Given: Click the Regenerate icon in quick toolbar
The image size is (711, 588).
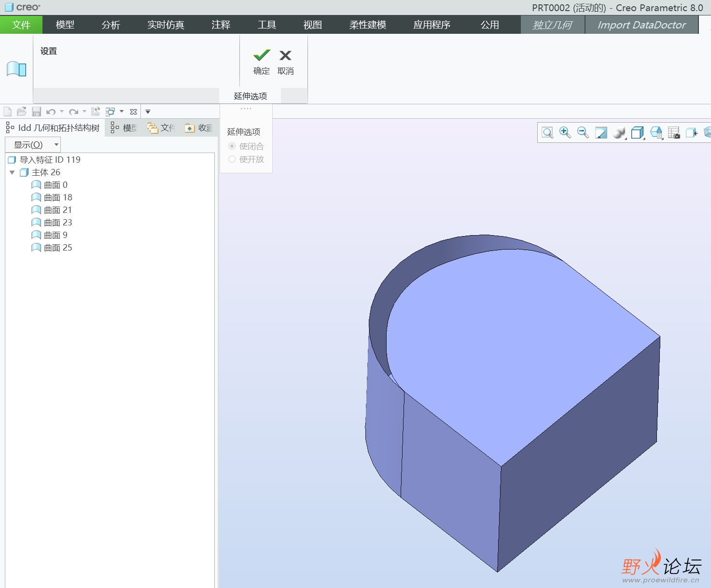Looking at the screenshot, I should pos(96,112).
